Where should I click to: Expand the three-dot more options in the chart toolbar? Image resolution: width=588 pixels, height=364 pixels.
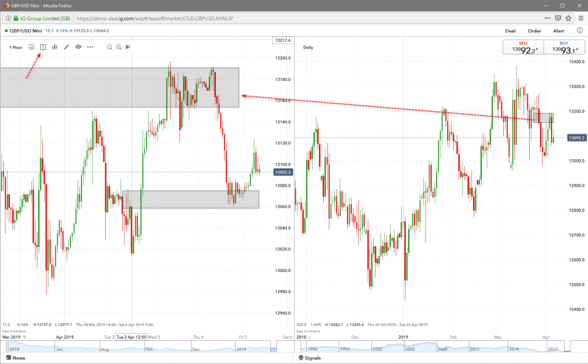pyautogui.click(x=90, y=47)
